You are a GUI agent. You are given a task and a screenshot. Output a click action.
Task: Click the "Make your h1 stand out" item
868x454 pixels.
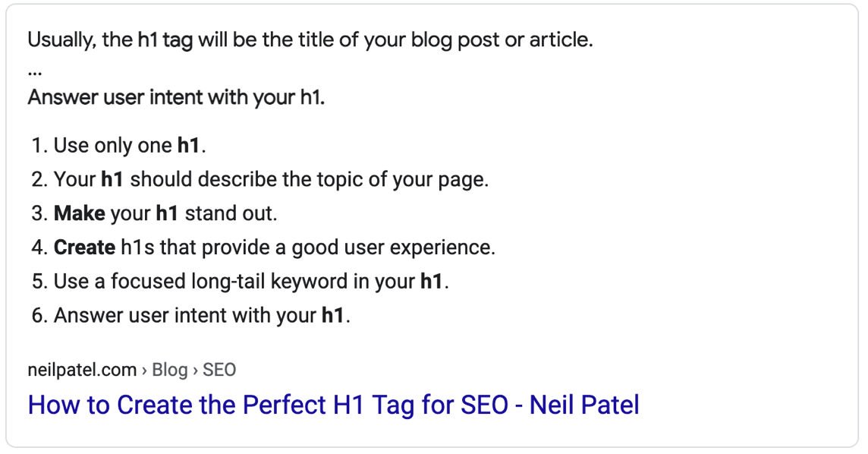(x=165, y=213)
